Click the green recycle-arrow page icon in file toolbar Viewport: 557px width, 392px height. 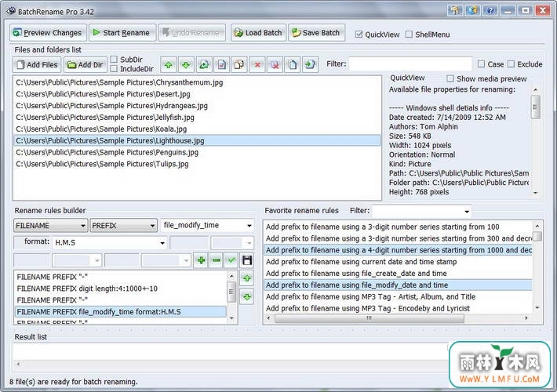point(204,64)
